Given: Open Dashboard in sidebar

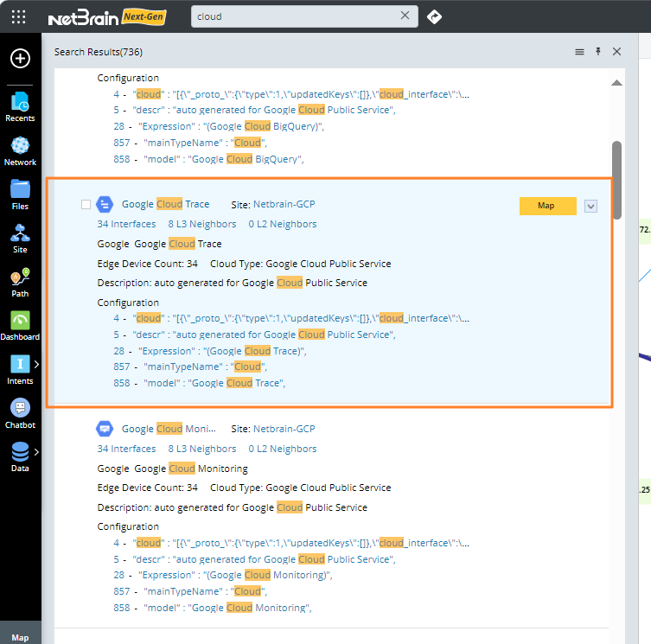Looking at the screenshot, I should [20, 327].
